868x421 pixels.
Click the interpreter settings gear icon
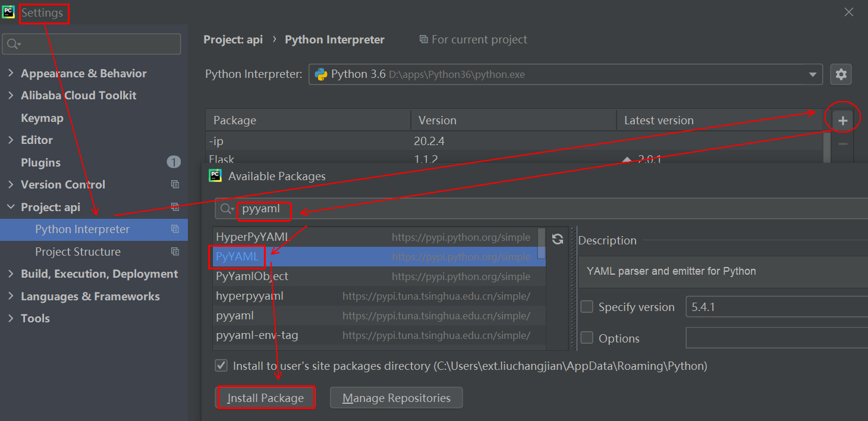tap(841, 74)
